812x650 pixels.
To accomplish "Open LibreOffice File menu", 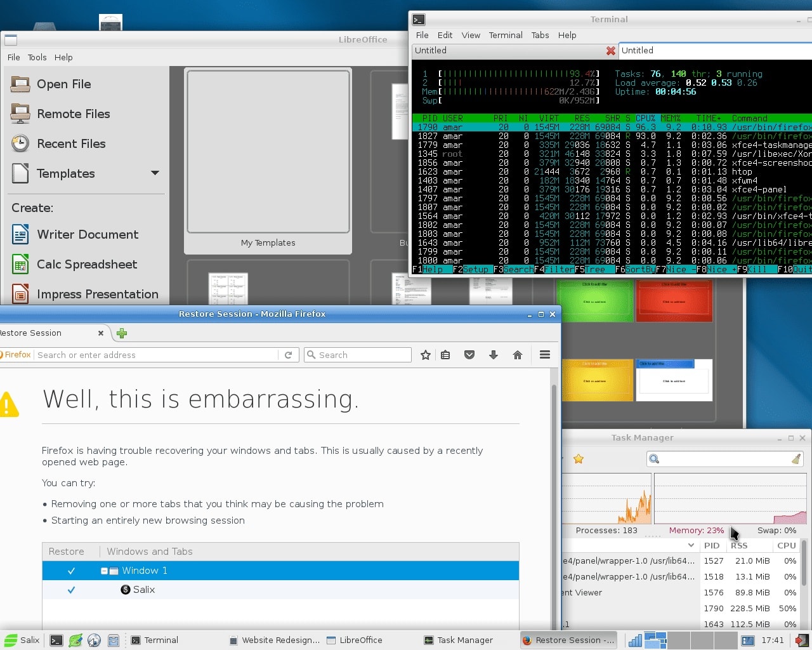I will point(13,57).
